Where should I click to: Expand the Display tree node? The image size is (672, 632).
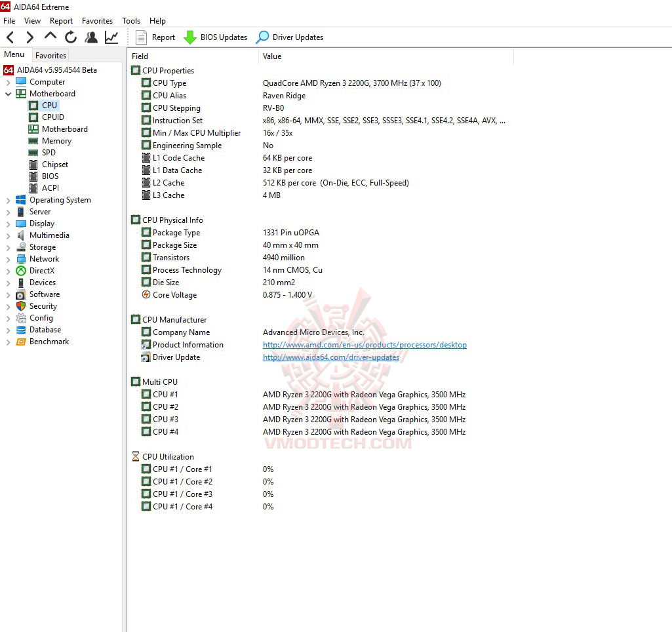point(8,224)
